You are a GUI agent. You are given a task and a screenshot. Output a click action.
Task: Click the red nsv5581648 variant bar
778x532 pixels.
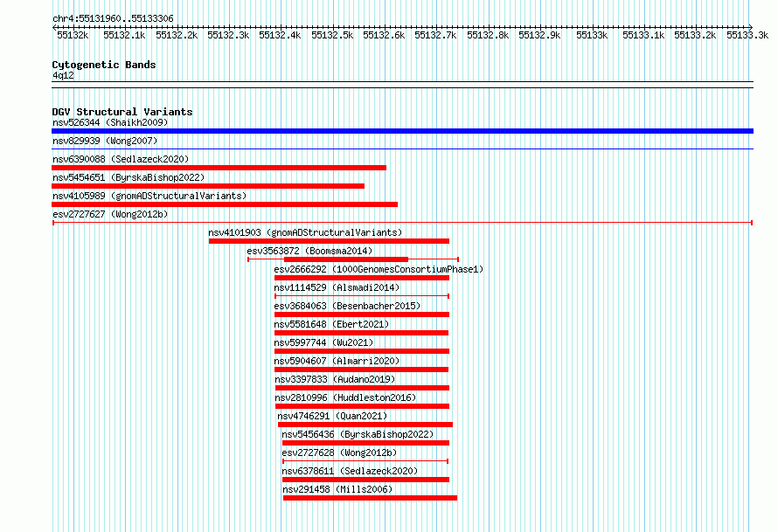tap(361, 333)
